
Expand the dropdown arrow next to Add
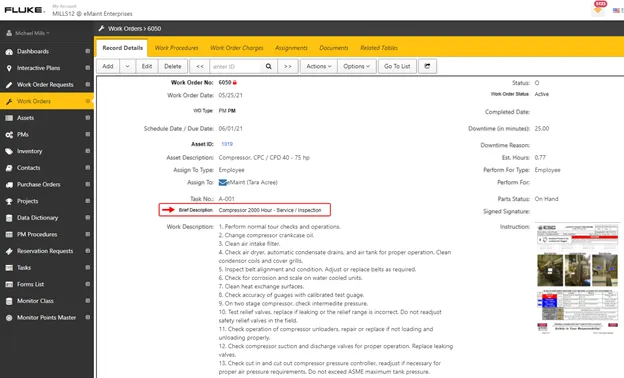pos(127,66)
